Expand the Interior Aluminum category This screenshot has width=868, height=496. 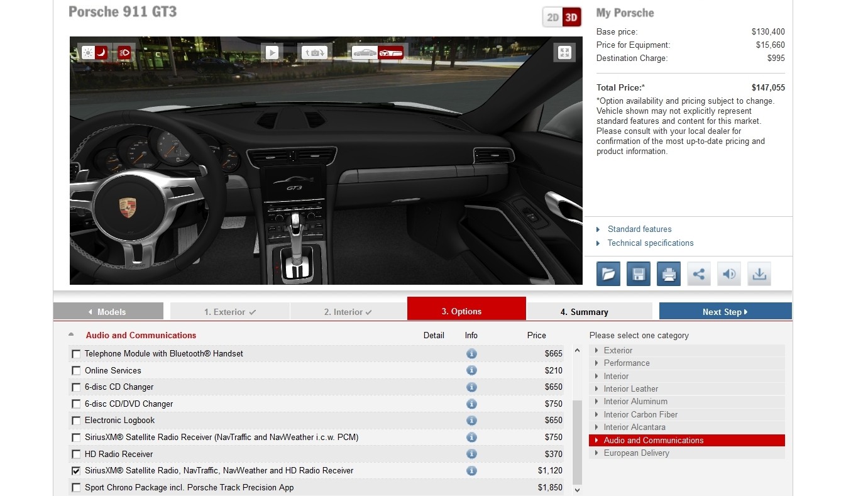(x=687, y=402)
